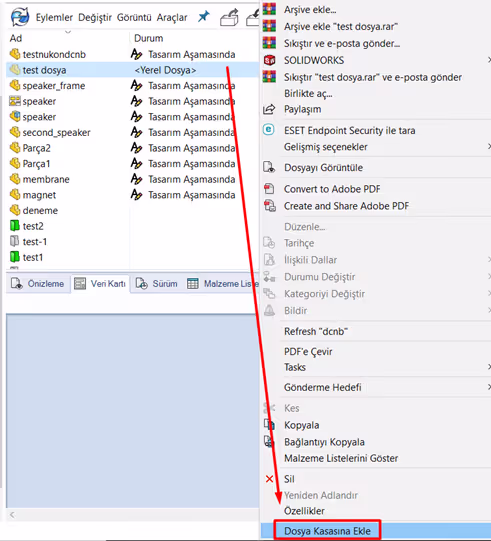Select Birlikte aç... menu entry
Viewport: 491px width, 541px height.
click(x=308, y=94)
